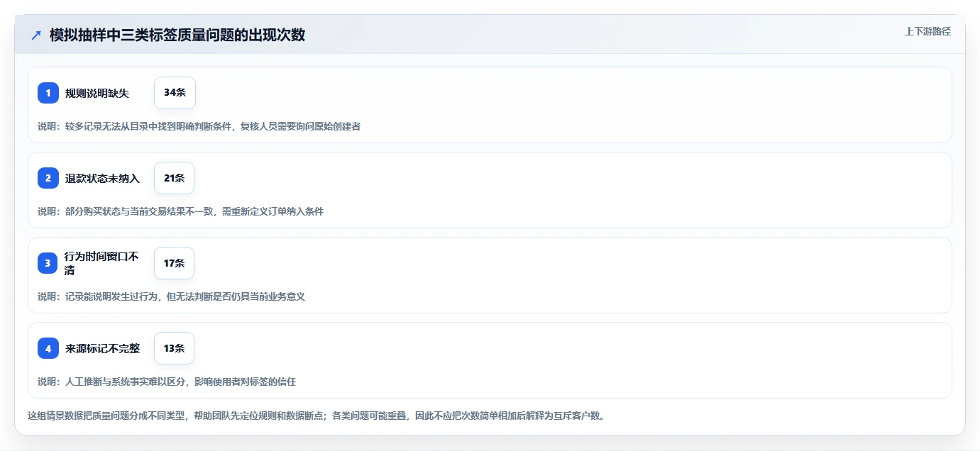Click the 17条 count chip

174,263
